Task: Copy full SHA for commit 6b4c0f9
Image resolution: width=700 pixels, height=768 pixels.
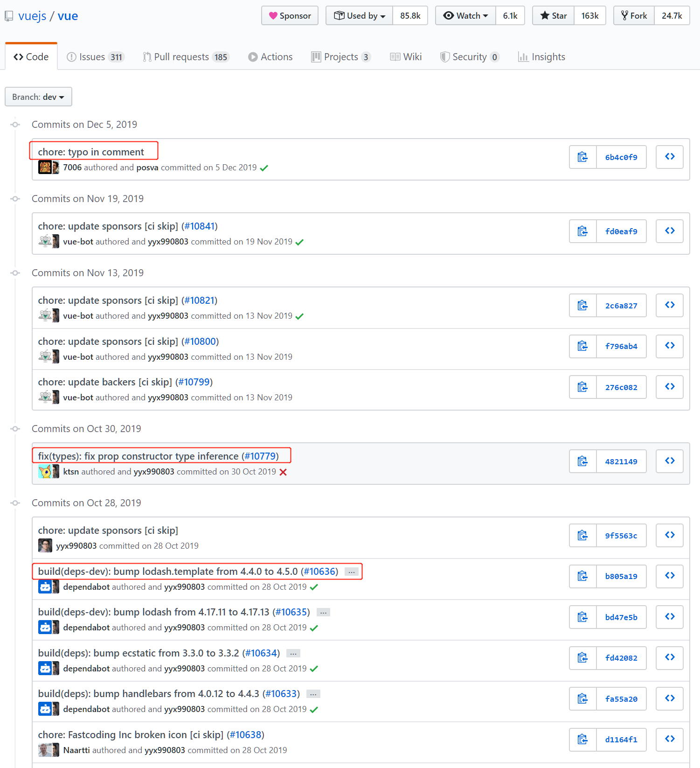Action: click(582, 157)
